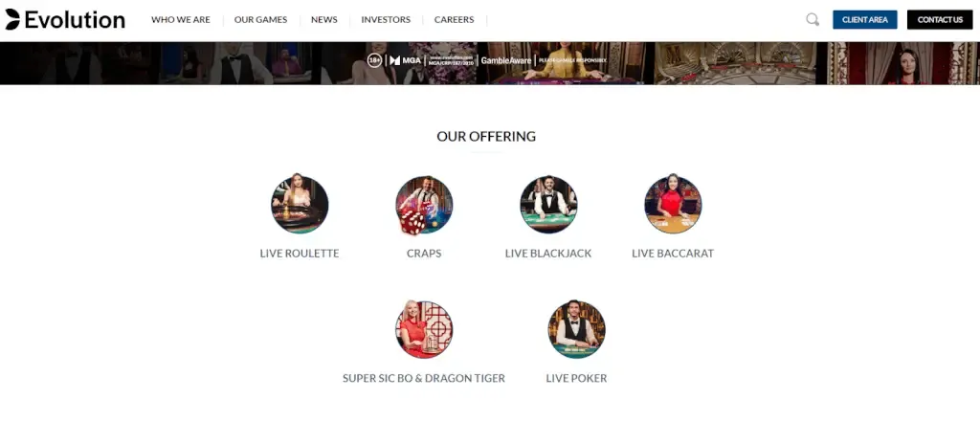Select the Live Poker dealer image
This screenshot has width=980, height=421.
point(576,329)
